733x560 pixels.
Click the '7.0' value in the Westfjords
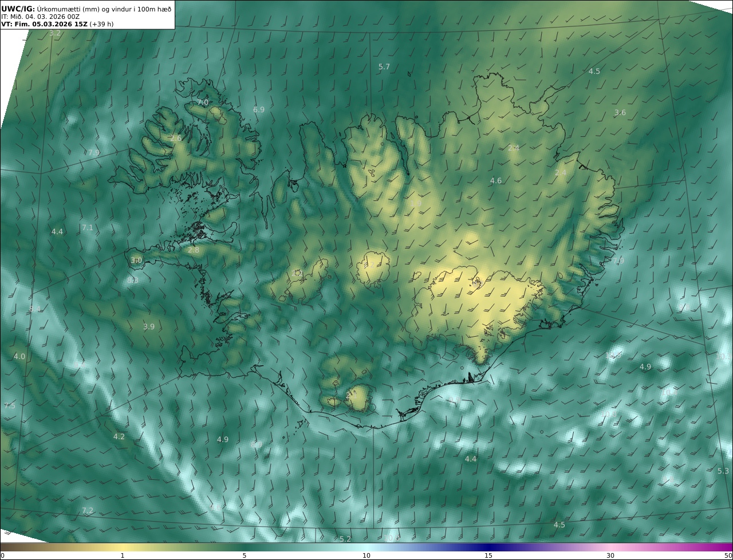point(203,102)
